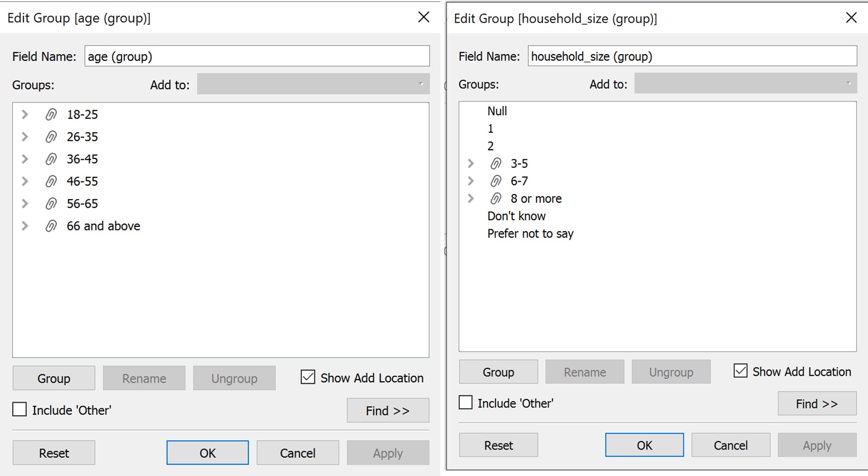Screen dimensions: 868x476
Task: Click paperclip icon beside 26-35 group
Action: point(51,137)
